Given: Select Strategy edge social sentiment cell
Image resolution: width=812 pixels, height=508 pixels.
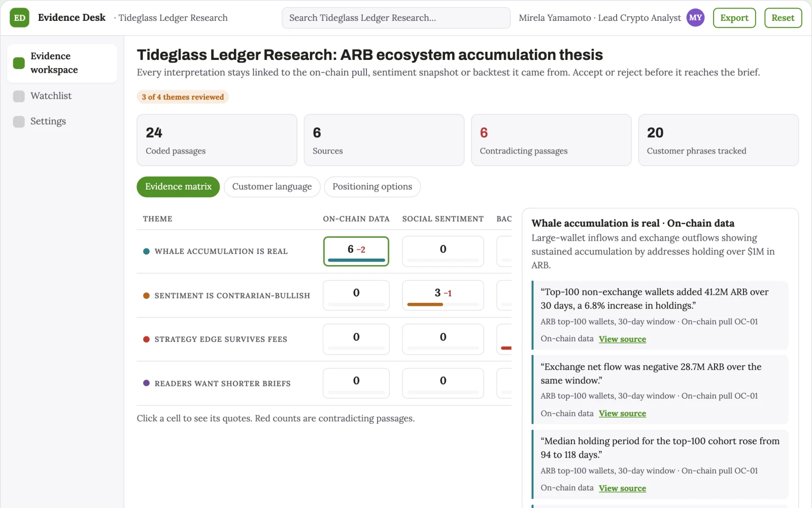Looking at the screenshot, I should [443, 339].
